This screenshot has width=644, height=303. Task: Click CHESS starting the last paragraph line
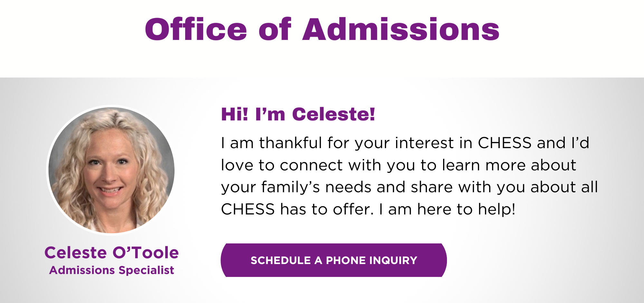[x=248, y=209]
